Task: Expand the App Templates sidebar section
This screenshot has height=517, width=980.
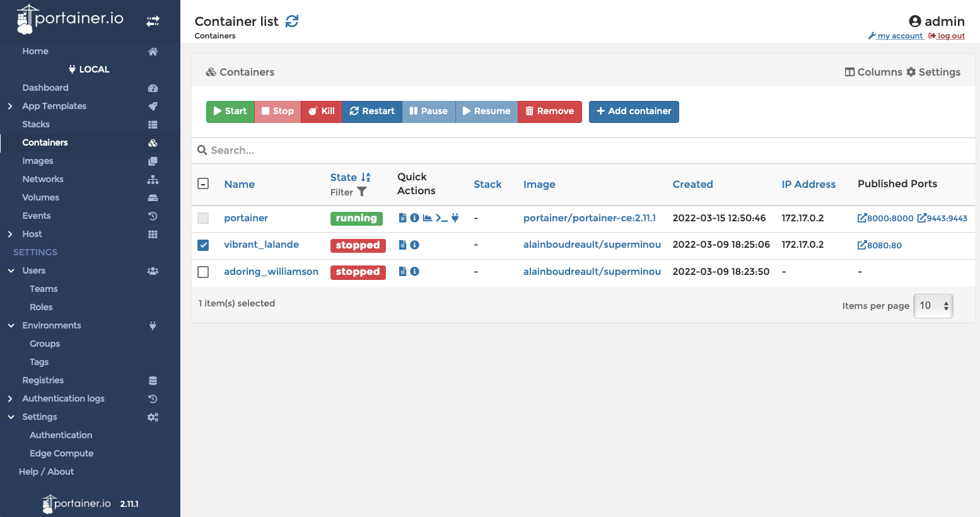Action: [10, 106]
